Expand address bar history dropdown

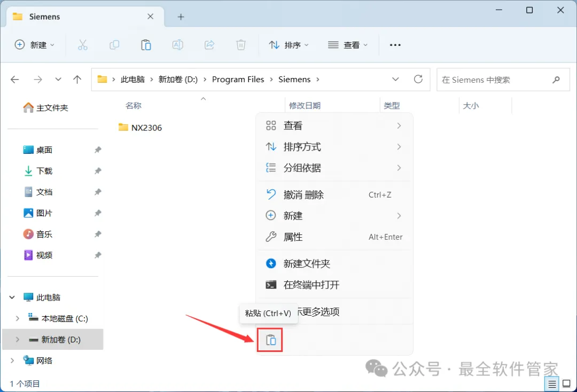395,80
